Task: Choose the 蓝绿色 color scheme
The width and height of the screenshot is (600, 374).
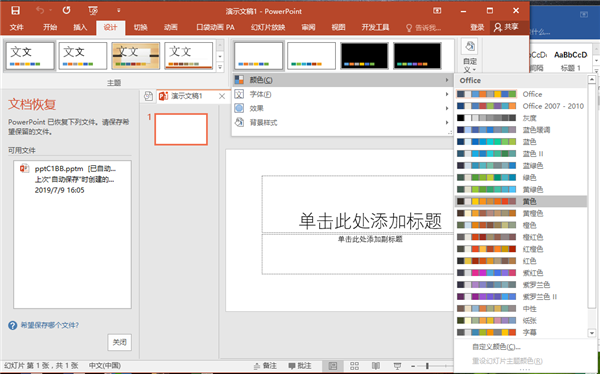Action: coord(521,165)
